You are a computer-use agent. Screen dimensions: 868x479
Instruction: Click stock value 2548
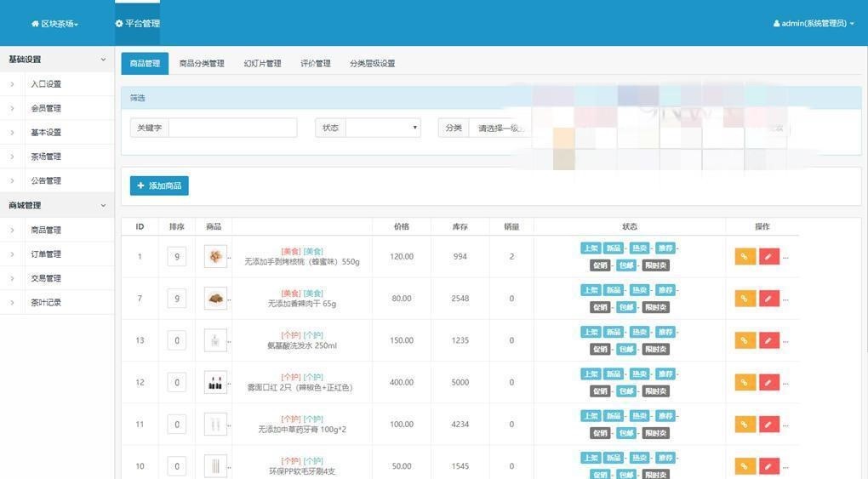point(460,299)
